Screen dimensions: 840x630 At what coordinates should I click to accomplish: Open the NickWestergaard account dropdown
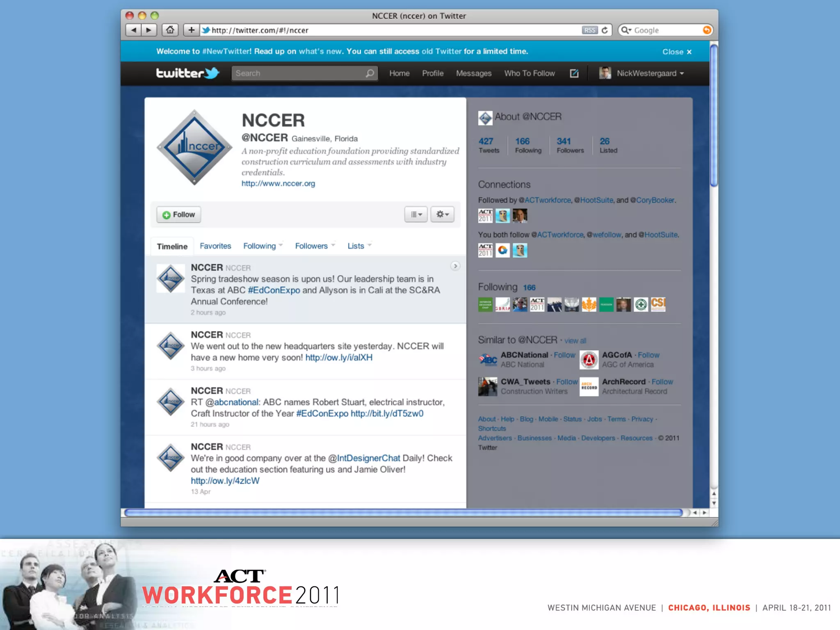point(682,73)
